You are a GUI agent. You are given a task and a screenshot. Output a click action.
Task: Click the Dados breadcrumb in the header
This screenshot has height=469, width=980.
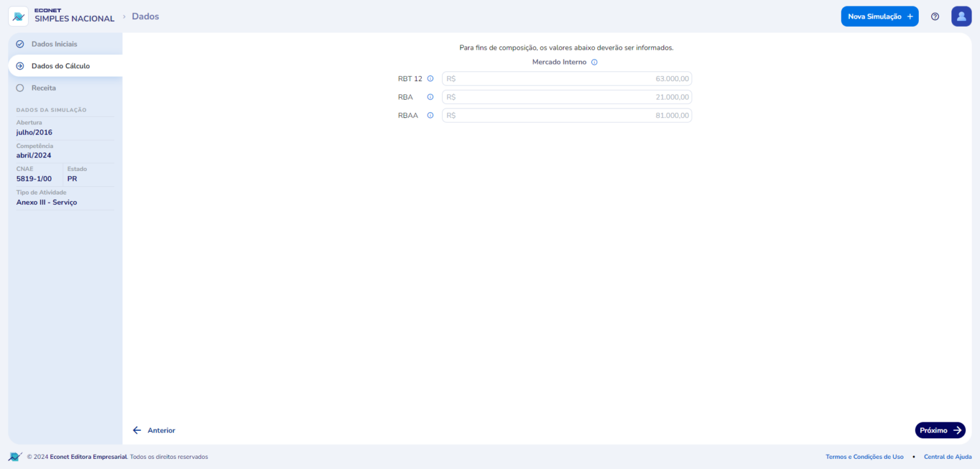click(x=145, y=17)
